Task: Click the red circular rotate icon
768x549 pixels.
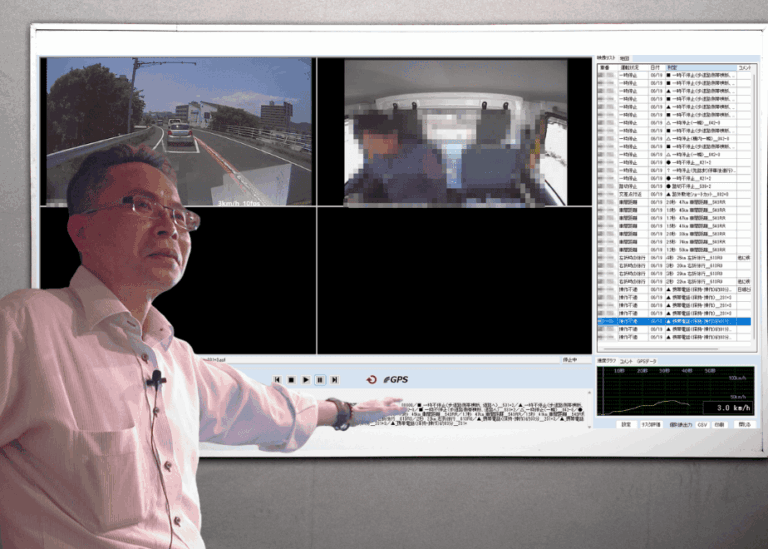Action: pyautogui.click(x=372, y=380)
